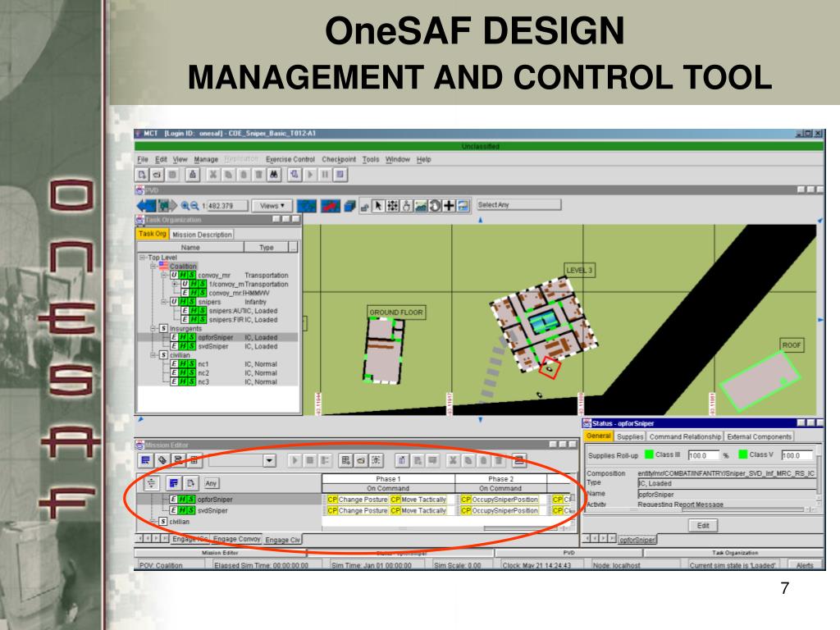Click the grid table icon in Mission Editor toolbar
Screen dimensions: 840x630
point(194,460)
